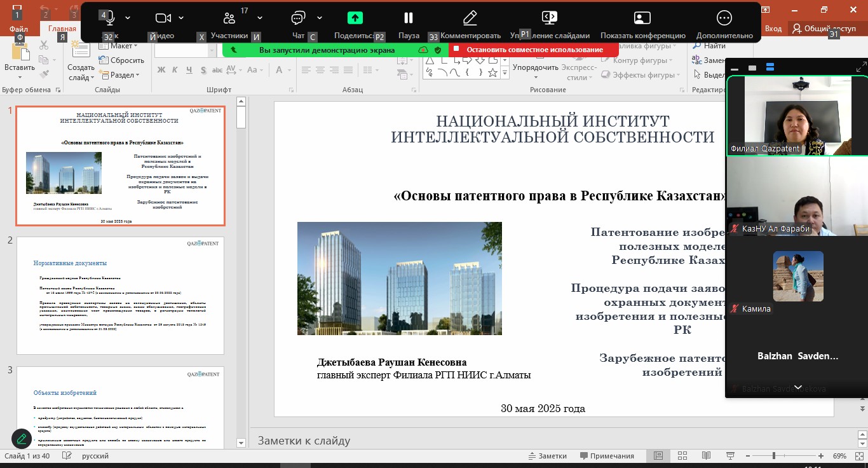This screenshot has width=868, height=468.
Task: Open the Участники participants panel
Action: click(229, 18)
